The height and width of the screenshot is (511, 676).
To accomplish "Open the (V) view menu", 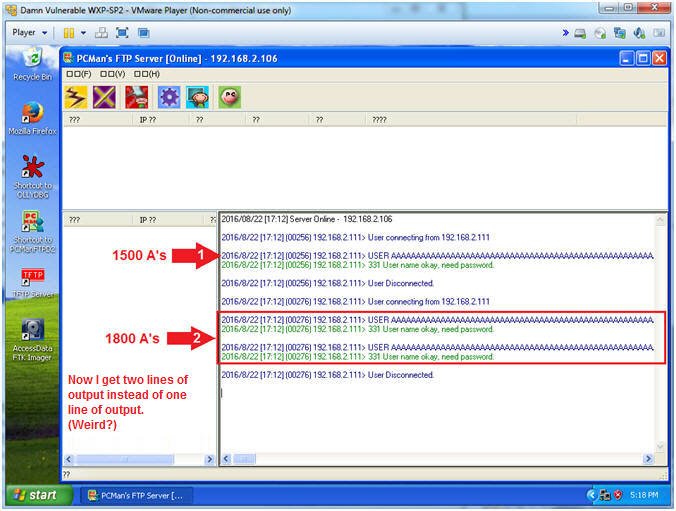I will pyautogui.click(x=113, y=74).
